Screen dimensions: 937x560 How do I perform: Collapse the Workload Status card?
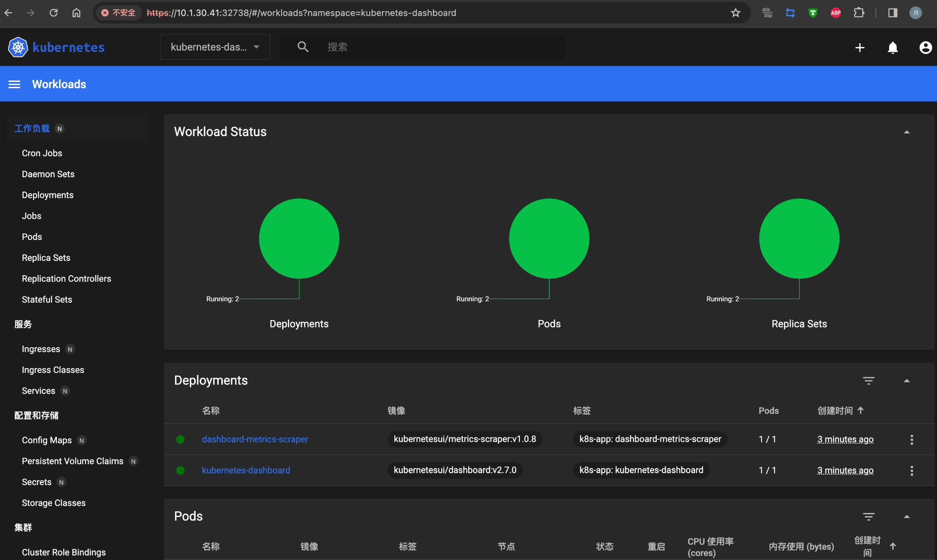coord(907,132)
